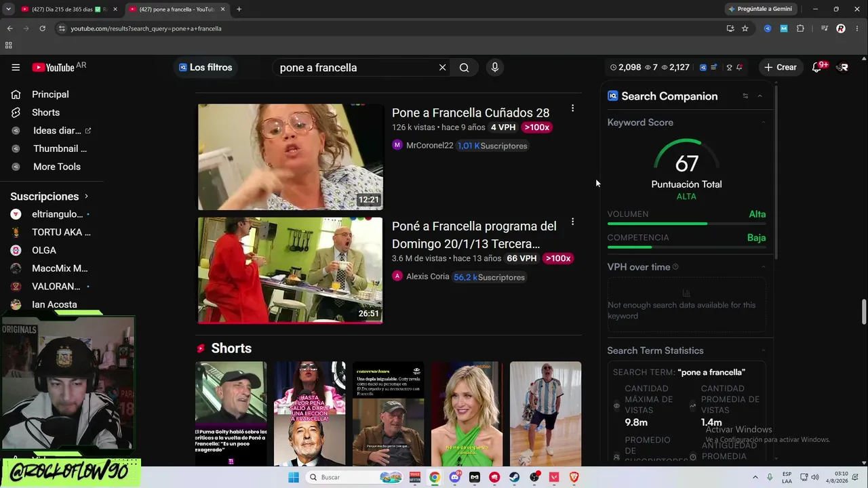This screenshot has width=868, height=488.
Task: Open the Short with blonde woman in green
Action: [x=467, y=413]
